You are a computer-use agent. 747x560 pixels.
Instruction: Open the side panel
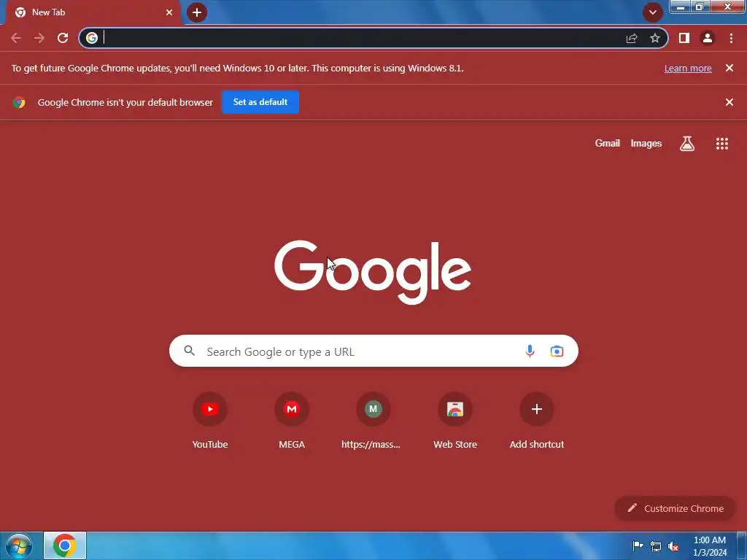(684, 38)
